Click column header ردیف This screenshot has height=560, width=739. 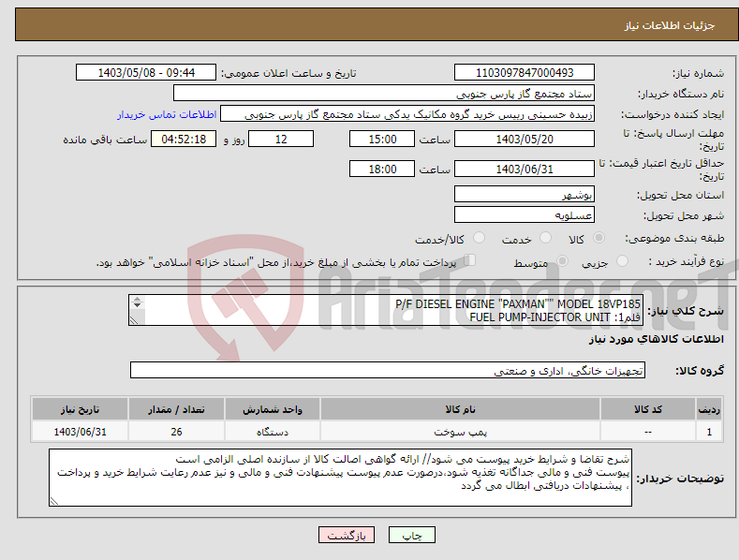click(709, 409)
